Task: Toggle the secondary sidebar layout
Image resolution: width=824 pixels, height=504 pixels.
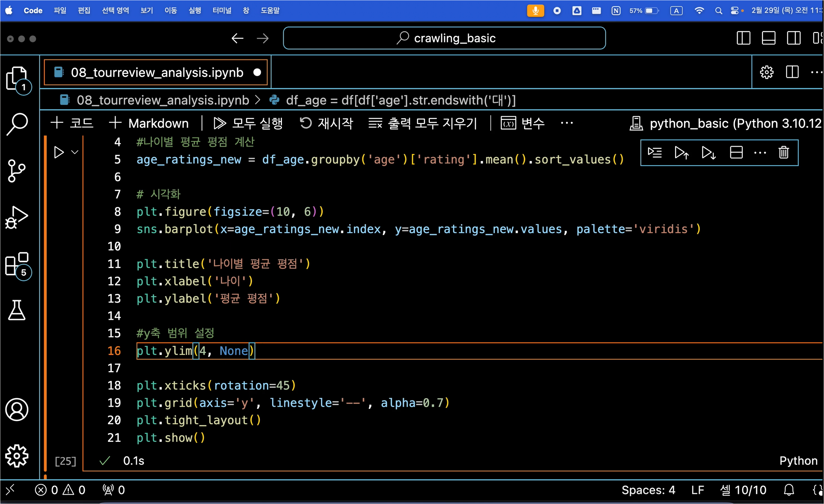Action: coord(793,38)
